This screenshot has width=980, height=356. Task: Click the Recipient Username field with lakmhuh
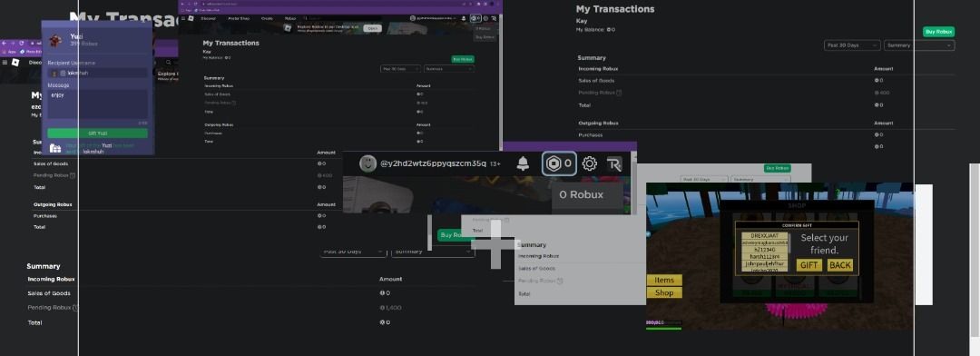click(x=97, y=74)
